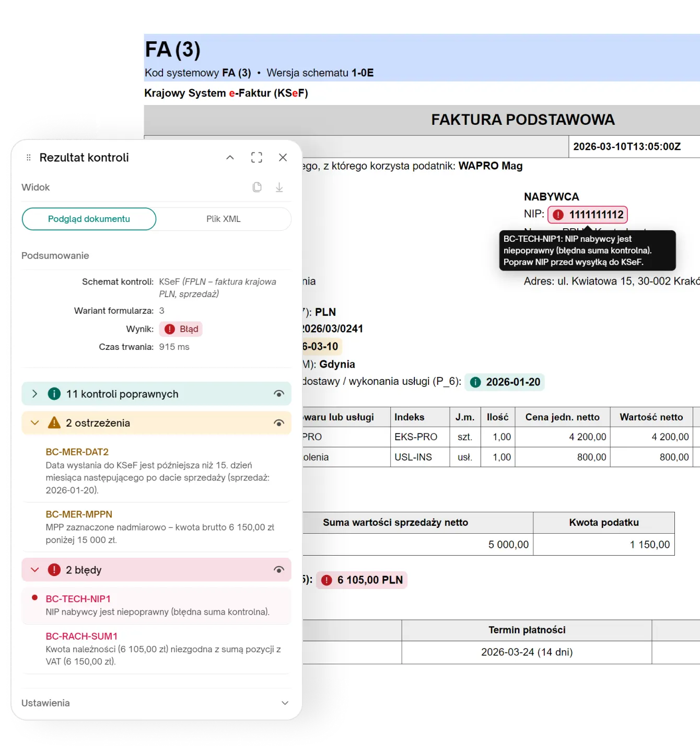The height and width of the screenshot is (752, 700).
Task: Switch to Podgląd dokumentu tab
Action: point(89,219)
